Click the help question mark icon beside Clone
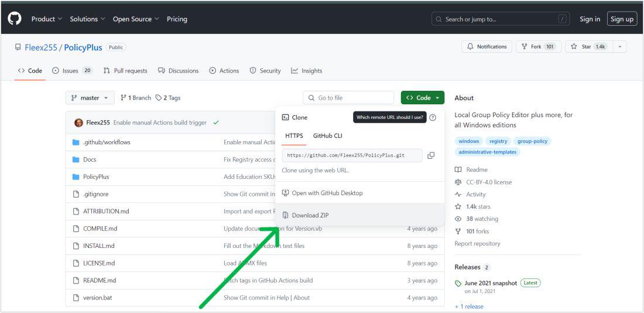 pyautogui.click(x=433, y=118)
